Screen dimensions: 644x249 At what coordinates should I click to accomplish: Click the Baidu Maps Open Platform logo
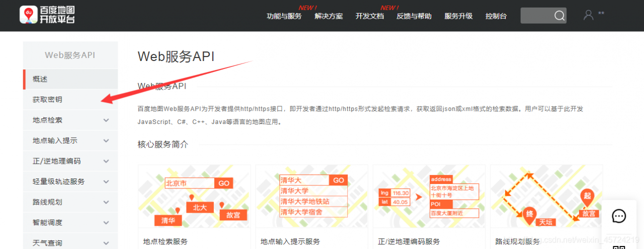click(47, 15)
